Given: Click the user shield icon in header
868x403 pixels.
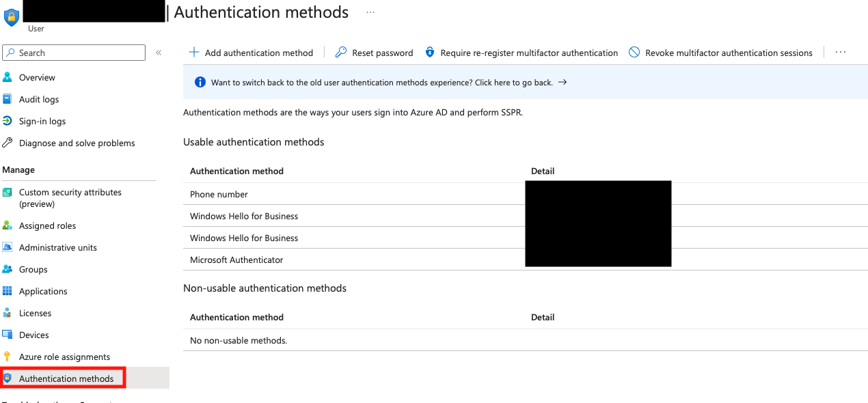Looking at the screenshot, I should 12,16.
